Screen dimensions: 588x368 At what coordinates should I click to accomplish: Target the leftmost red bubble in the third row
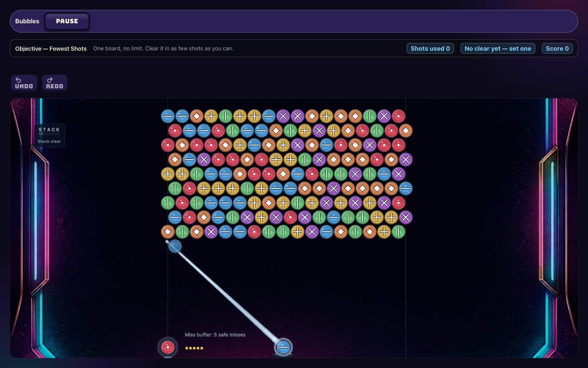pyautogui.click(x=168, y=145)
